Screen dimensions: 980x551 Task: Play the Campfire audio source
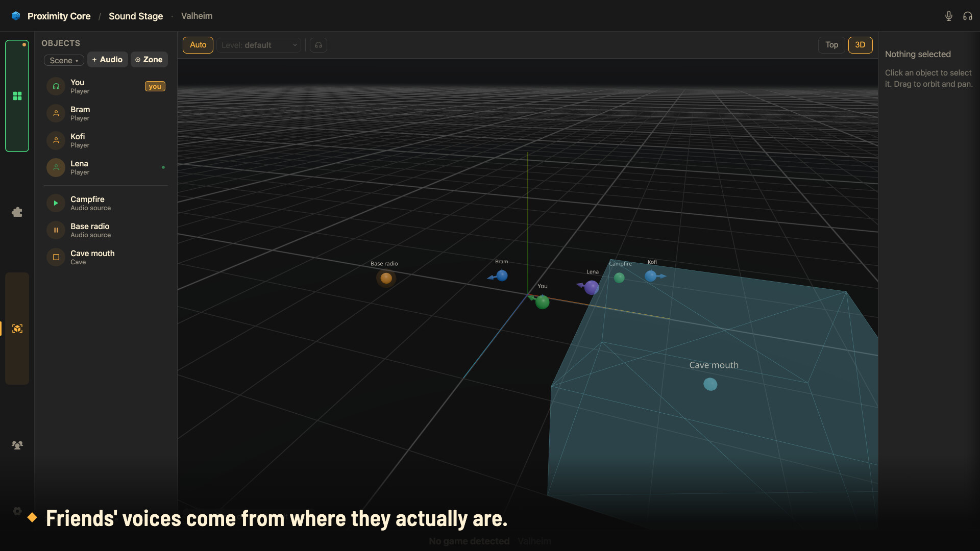tap(56, 203)
